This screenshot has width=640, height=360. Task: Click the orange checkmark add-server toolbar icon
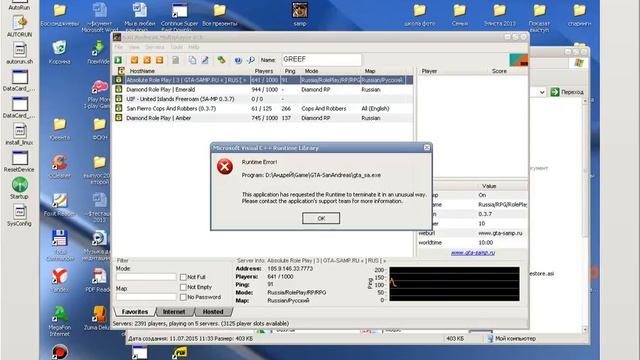click(x=134, y=60)
